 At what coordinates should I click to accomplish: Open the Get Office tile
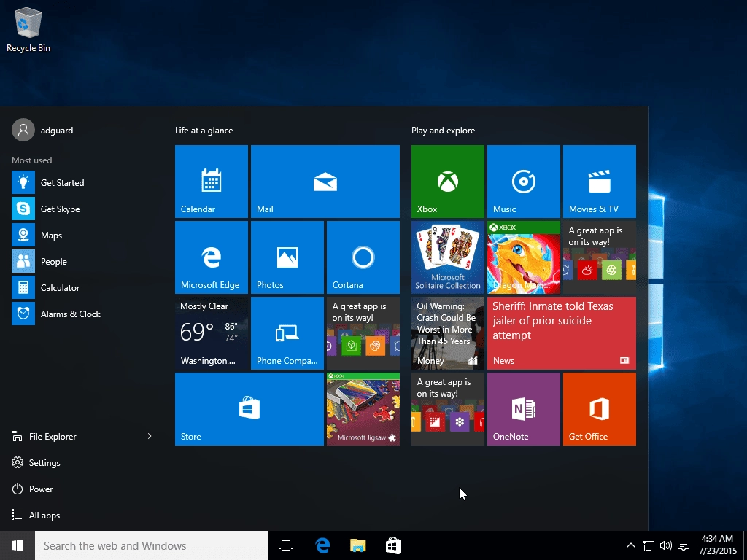(x=600, y=409)
